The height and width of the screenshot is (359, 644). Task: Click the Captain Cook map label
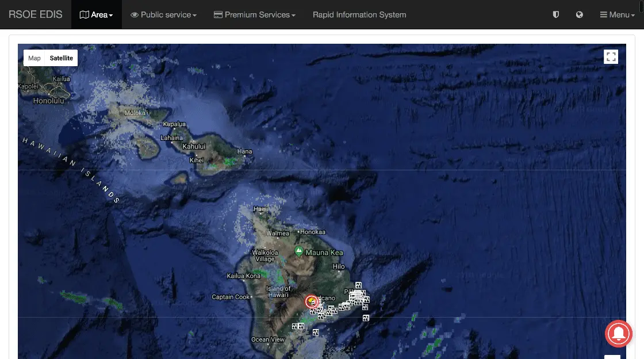[x=231, y=297]
